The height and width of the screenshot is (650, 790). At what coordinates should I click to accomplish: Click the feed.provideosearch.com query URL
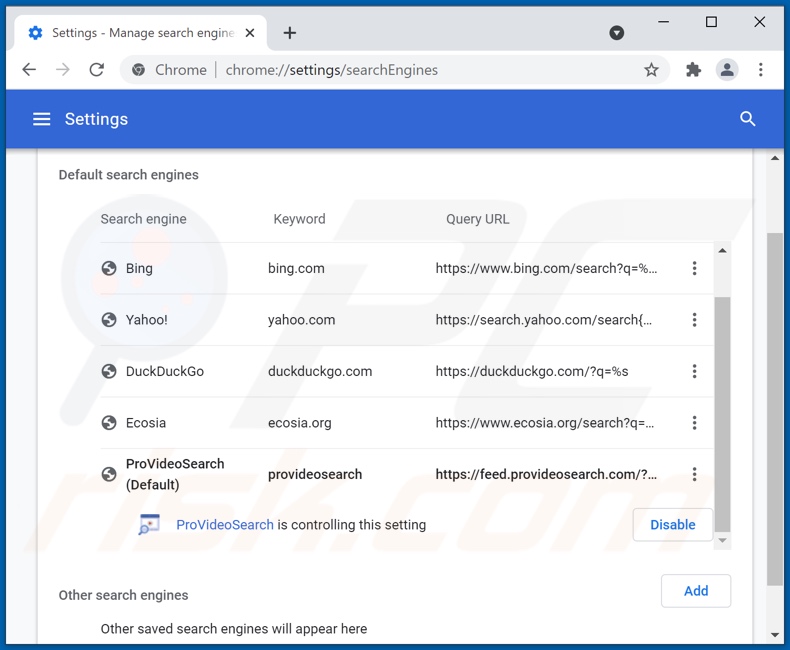(546, 474)
